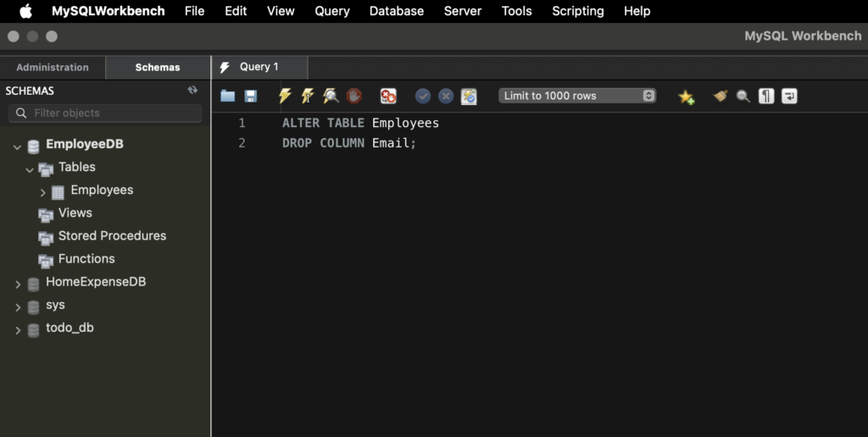Toggle autocommit mode icon
Image resolution: width=868 pixels, height=437 pixels.
coord(469,97)
